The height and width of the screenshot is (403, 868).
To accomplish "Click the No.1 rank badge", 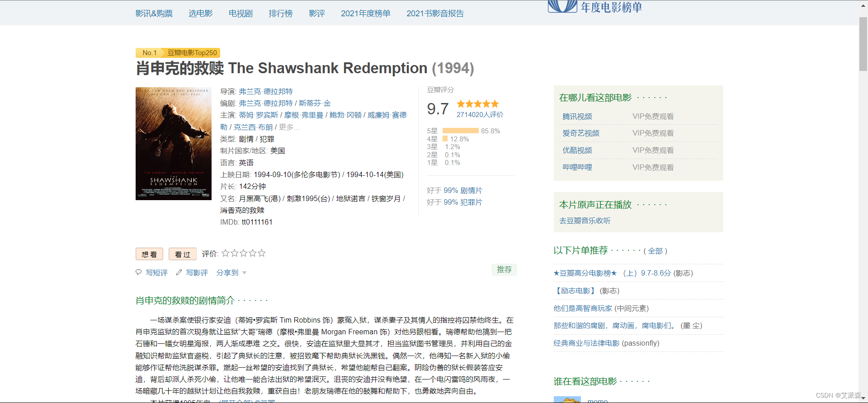I will 149,53.
